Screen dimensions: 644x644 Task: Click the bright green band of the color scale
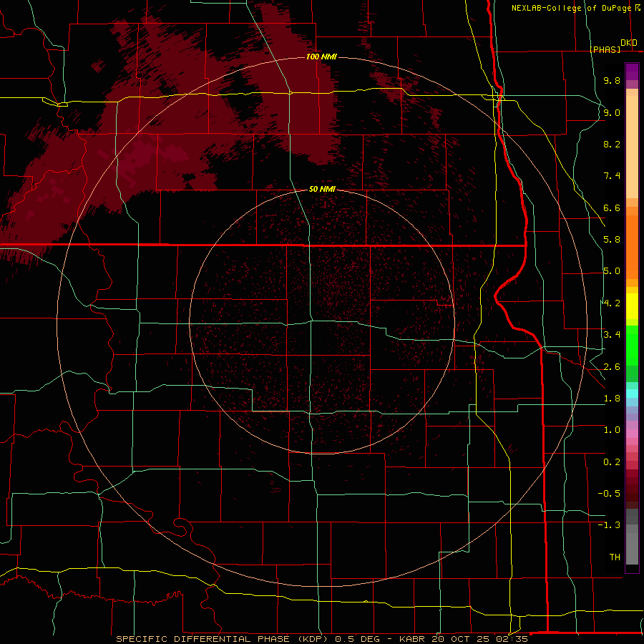[632, 345]
